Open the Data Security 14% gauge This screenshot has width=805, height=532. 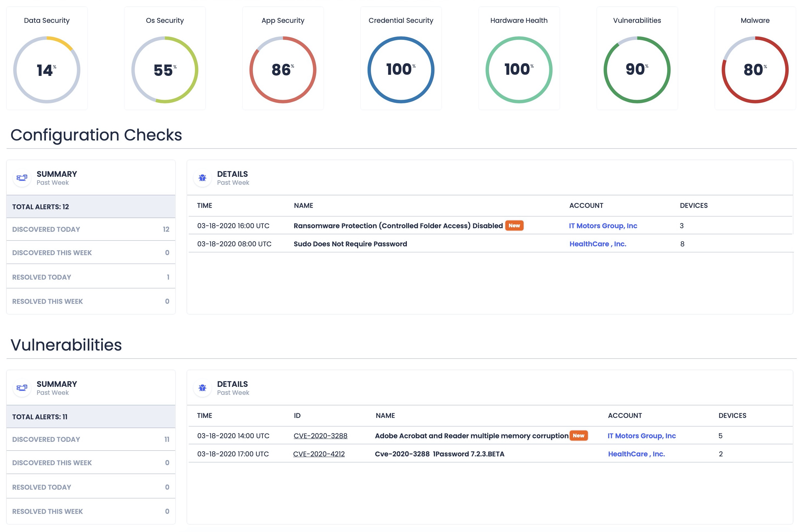[47, 70]
